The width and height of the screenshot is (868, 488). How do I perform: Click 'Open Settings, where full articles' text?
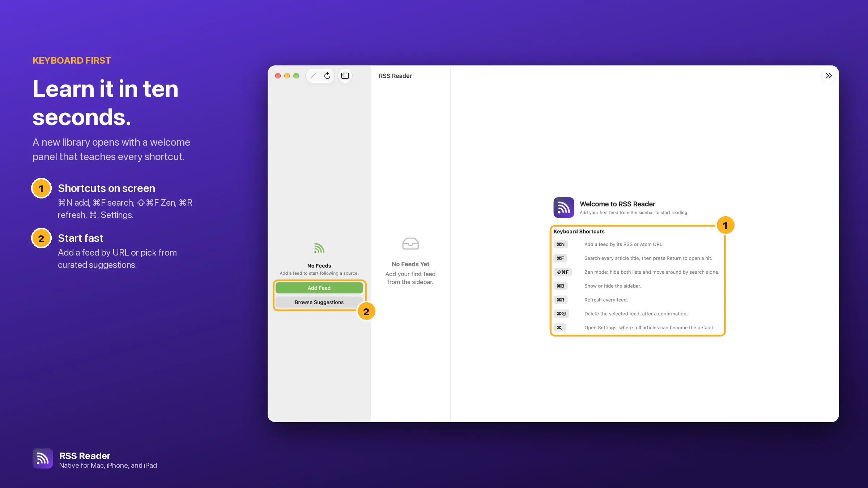pyautogui.click(x=649, y=328)
